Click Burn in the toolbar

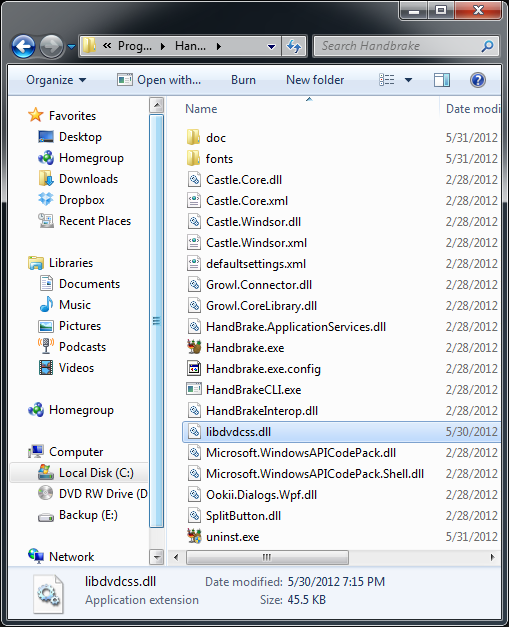tap(243, 80)
